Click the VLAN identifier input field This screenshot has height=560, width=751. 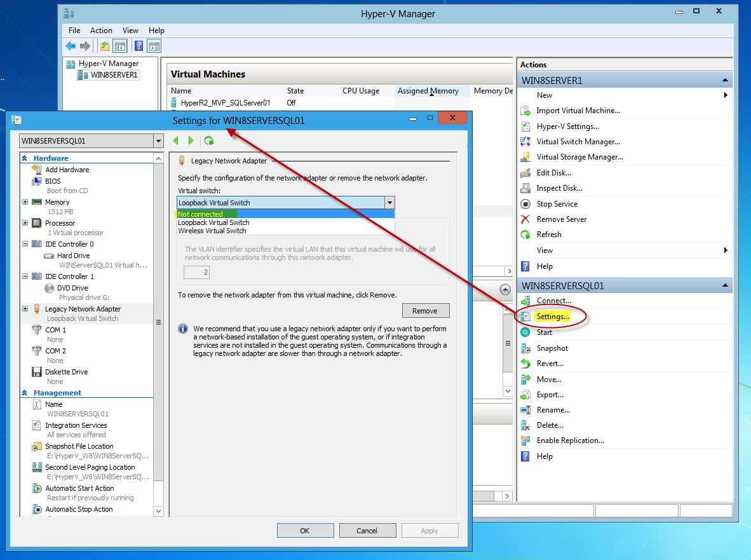[196, 273]
